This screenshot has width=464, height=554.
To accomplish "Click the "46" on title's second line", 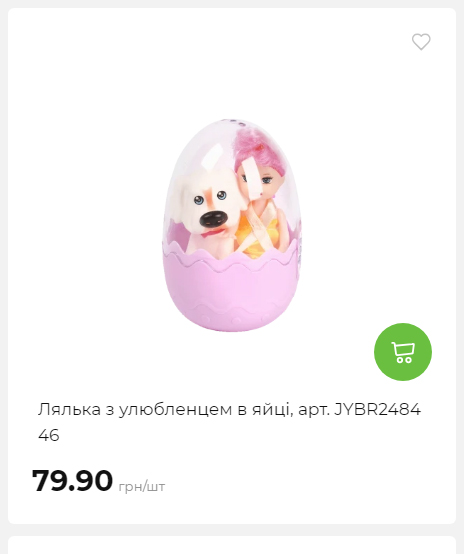I will 49,435.
